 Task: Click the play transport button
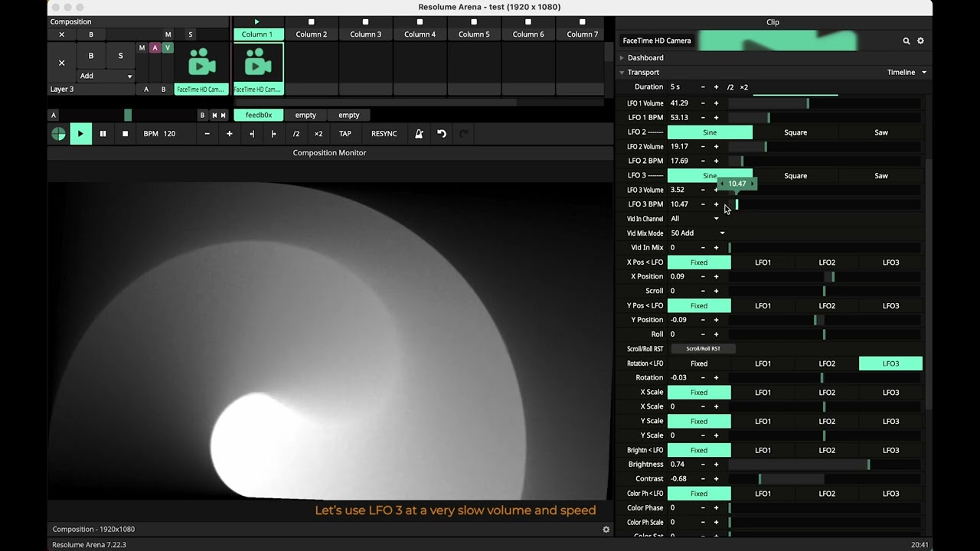[x=80, y=134]
